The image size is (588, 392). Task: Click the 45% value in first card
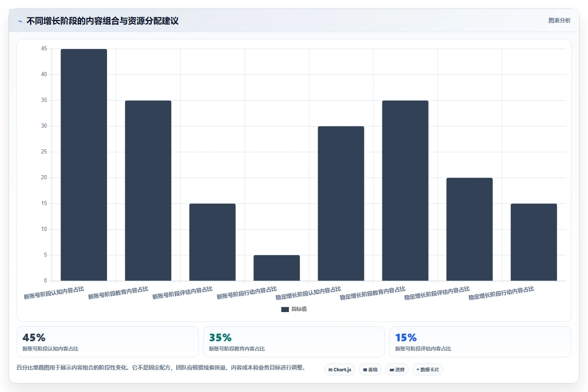34,338
